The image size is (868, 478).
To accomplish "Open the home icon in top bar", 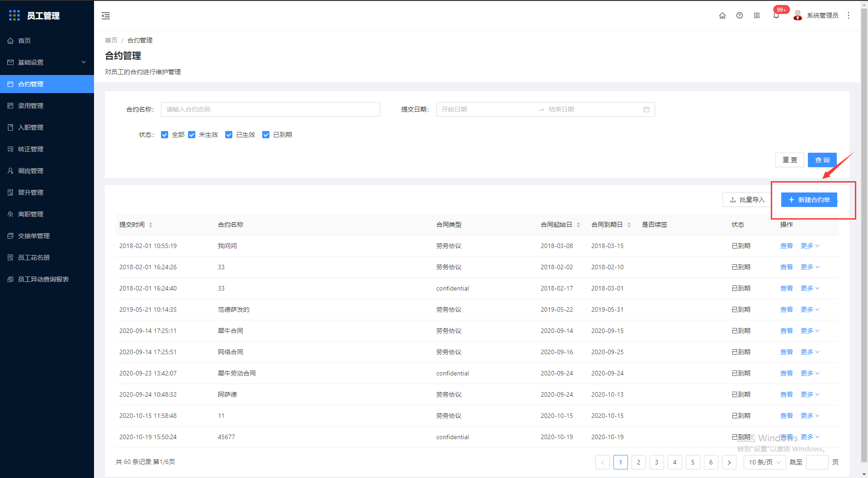I will click(x=722, y=15).
